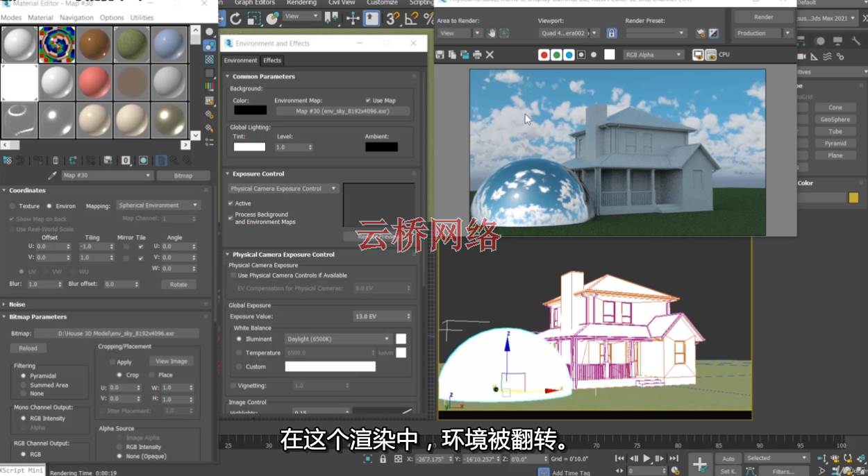Click the Clone Rendered Frame Window icon
The width and height of the screenshot is (868, 476).
point(465,54)
